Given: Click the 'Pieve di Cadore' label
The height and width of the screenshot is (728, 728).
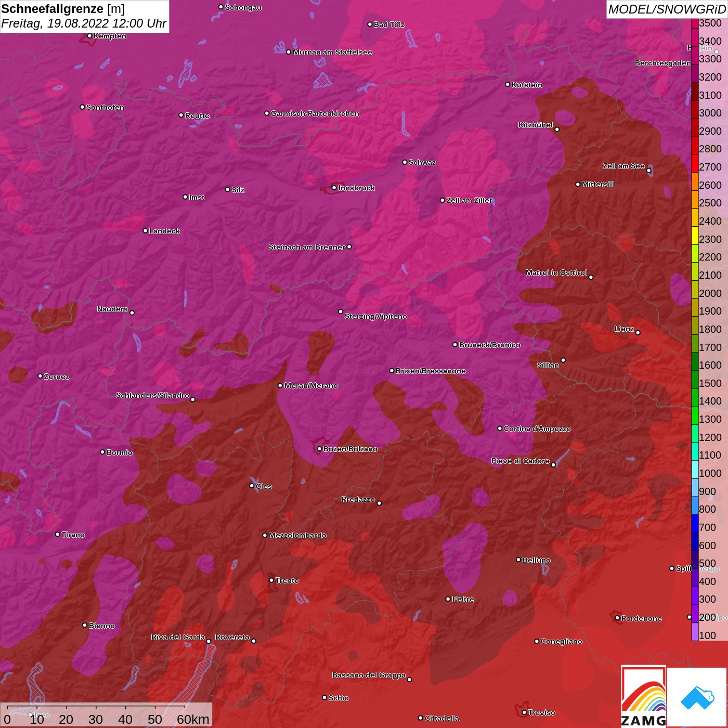Looking at the screenshot, I should (x=521, y=461).
